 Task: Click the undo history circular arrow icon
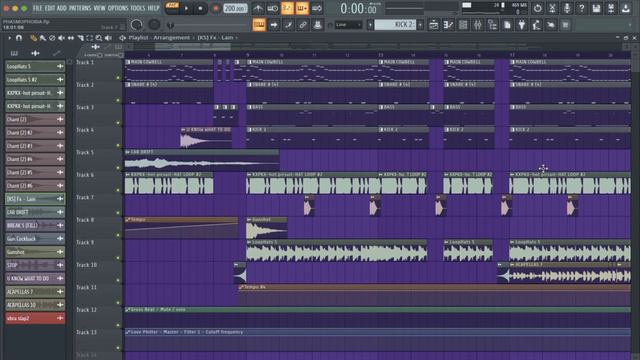point(537,8)
